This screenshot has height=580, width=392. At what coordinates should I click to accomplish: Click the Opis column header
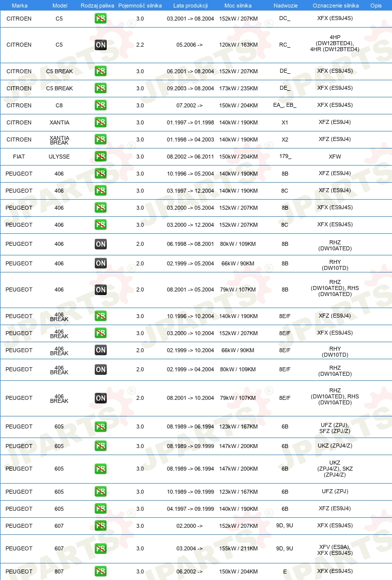pos(376,6)
